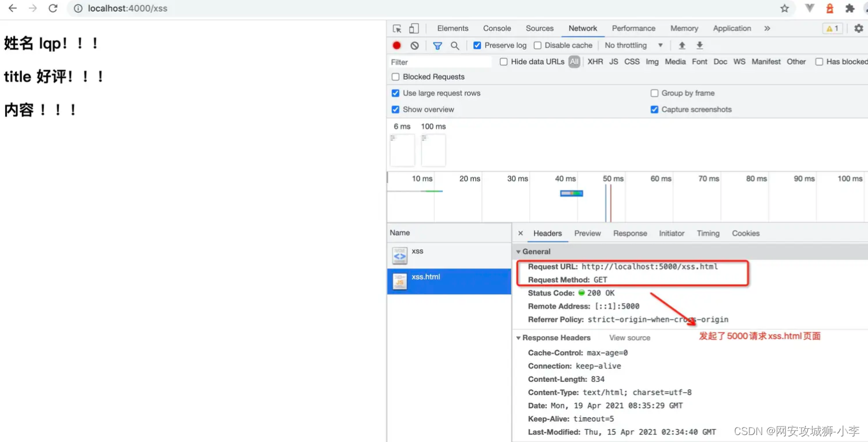
Task: Open the Sources tab
Action: pos(540,28)
